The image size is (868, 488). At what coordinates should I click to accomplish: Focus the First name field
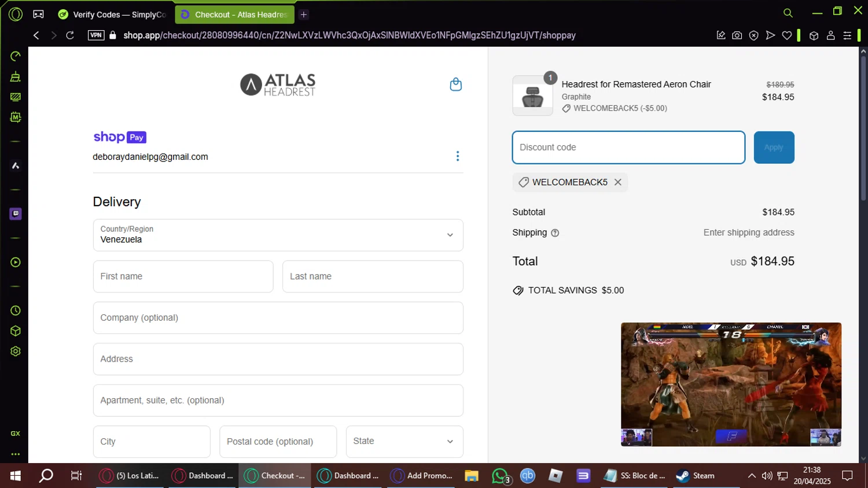click(183, 276)
